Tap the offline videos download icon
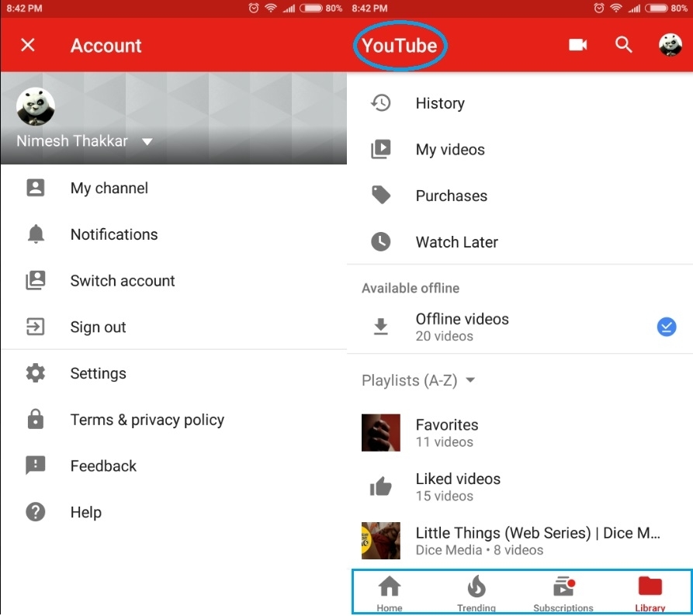 (x=380, y=327)
